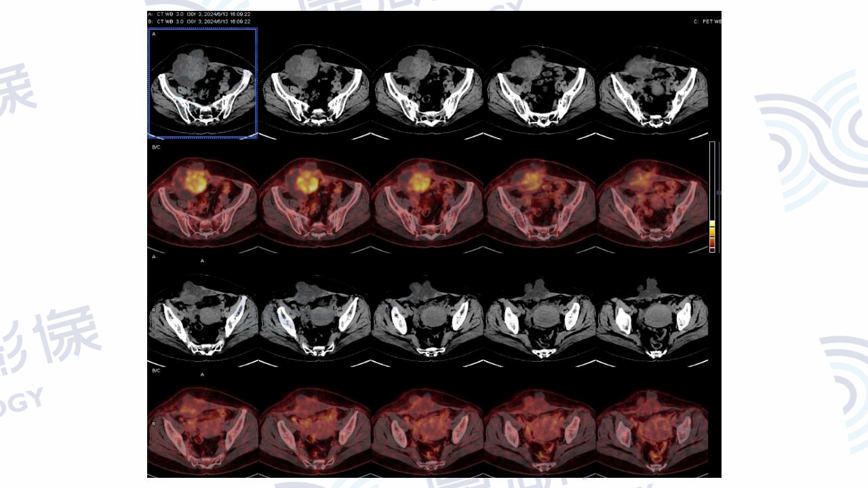Click the second CT slice in the top row
Screen dimensions: 868x488
coord(315,85)
